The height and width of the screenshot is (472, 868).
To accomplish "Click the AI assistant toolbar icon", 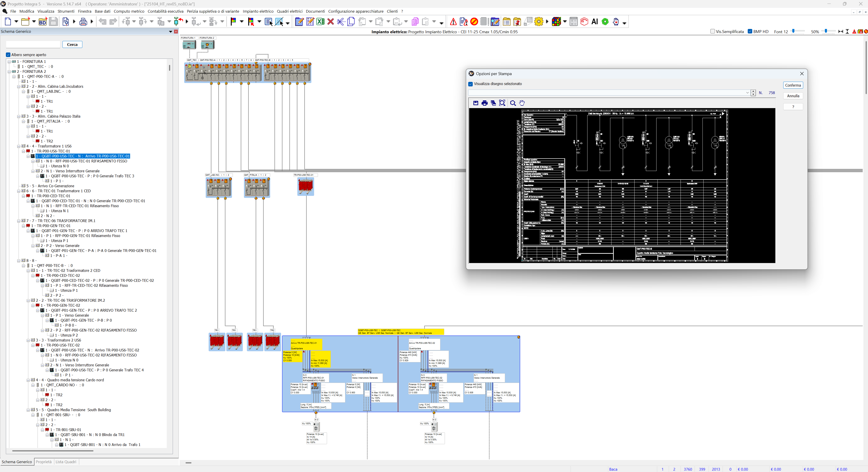I will coord(595,21).
